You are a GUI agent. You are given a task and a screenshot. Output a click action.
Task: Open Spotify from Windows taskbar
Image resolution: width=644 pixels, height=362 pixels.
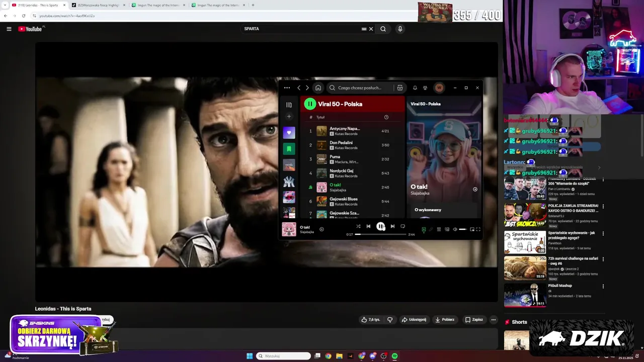[394, 356]
